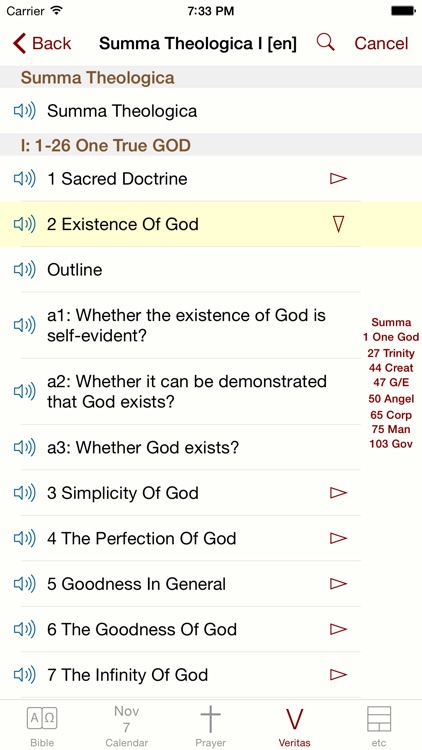Viewport: 422px width, 750px height.
Task: Go Back to previous screen
Action: [x=42, y=43]
